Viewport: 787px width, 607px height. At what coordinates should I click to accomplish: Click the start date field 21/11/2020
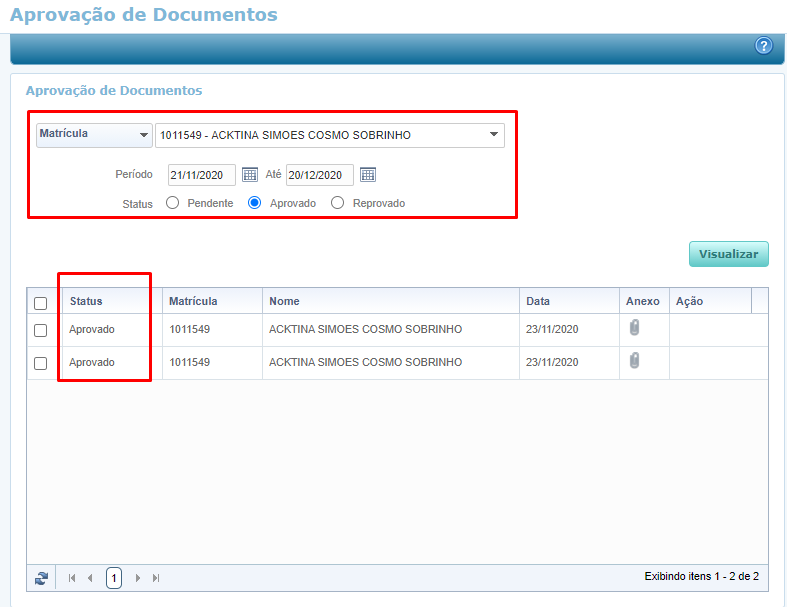[201, 175]
